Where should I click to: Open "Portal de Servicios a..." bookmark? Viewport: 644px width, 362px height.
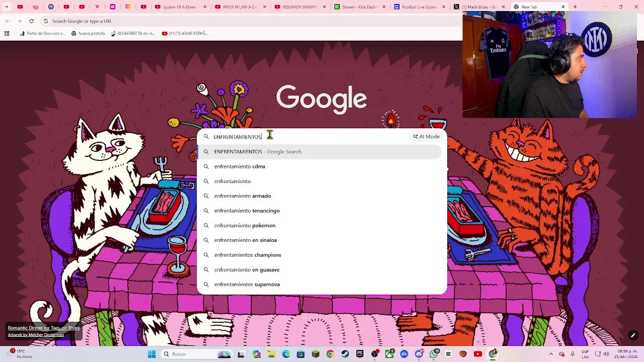pyautogui.click(x=42, y=33)
